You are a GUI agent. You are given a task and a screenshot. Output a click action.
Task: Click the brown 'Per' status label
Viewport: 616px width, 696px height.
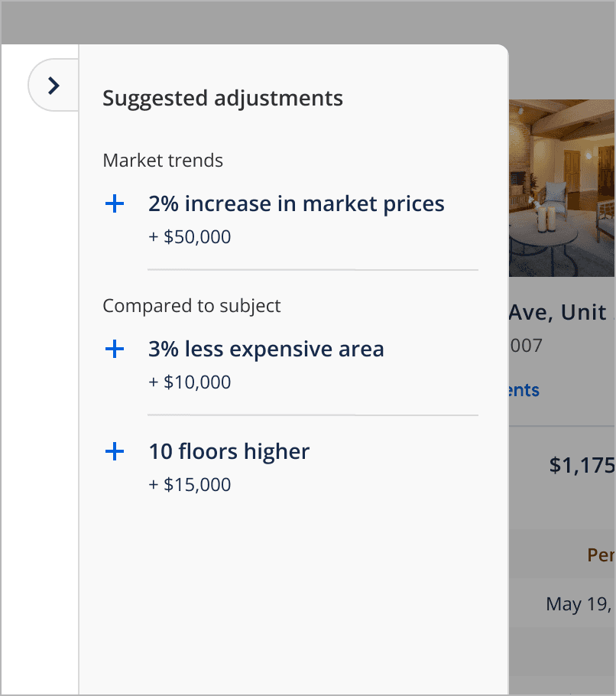point(601,555)
